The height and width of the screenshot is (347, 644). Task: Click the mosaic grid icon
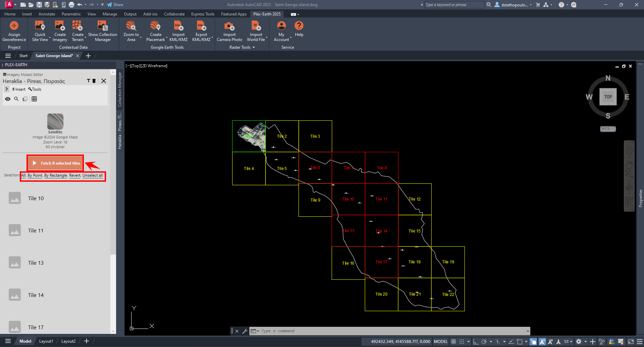point(34,99)
